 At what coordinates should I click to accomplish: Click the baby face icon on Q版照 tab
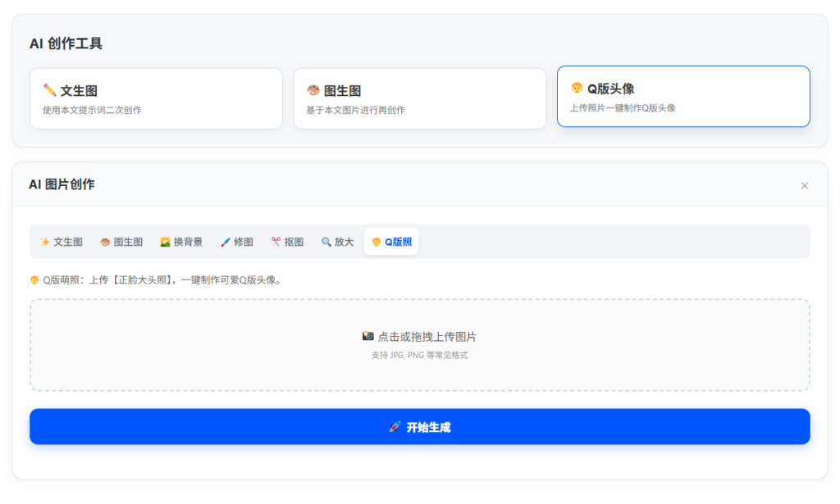pyautogui.click(x=375, y=241)
